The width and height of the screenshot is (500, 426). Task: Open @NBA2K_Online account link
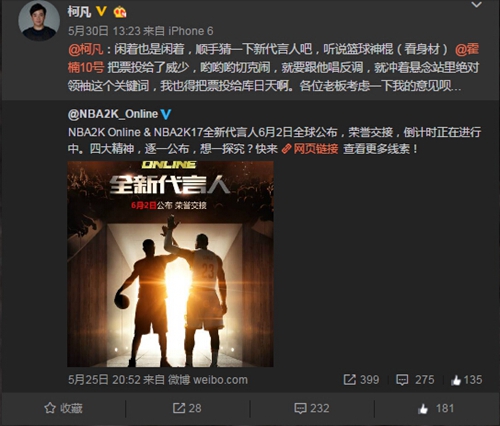point(113,114)
